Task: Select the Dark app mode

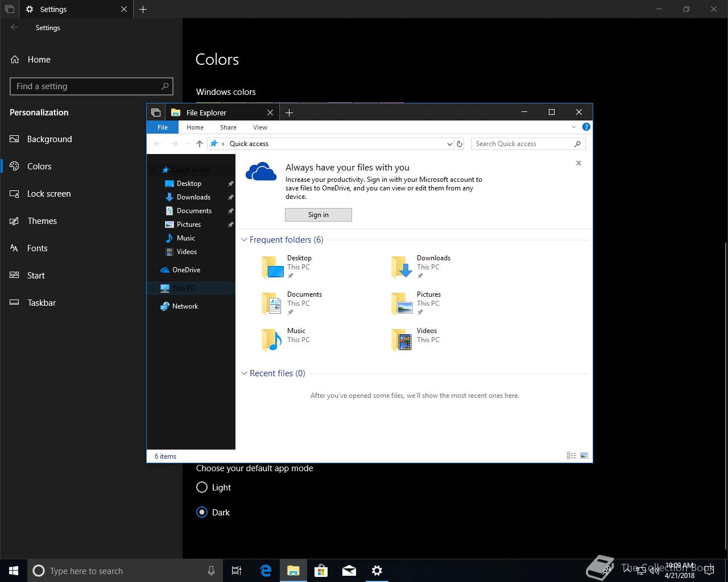Action: (x=213, y=513)
